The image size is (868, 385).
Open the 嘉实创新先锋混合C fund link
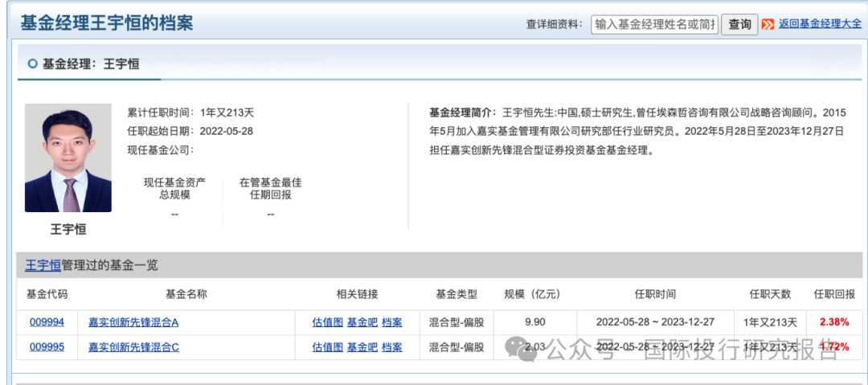(133, 347)
